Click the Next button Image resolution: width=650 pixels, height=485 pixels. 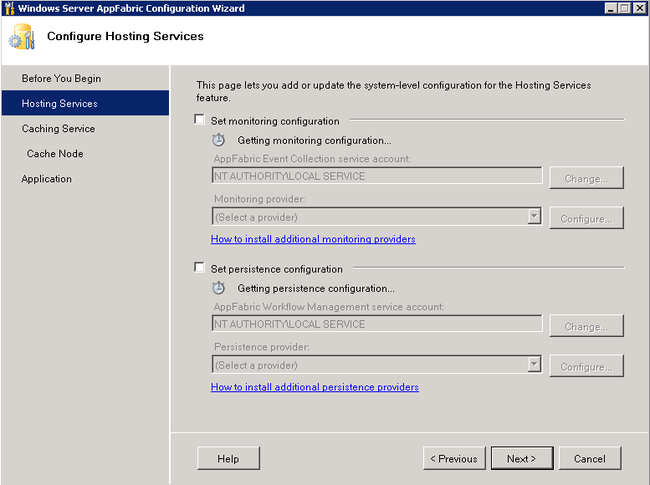[522, 458]
